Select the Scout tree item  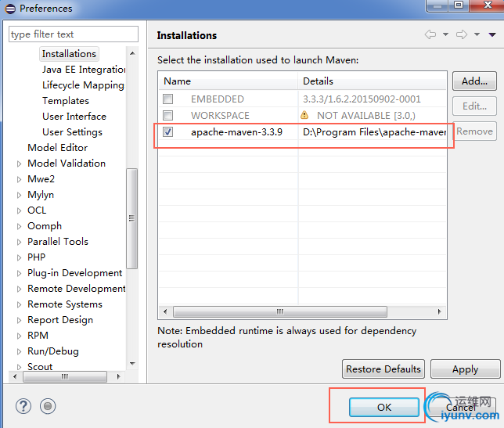click(x=40, y=367)
